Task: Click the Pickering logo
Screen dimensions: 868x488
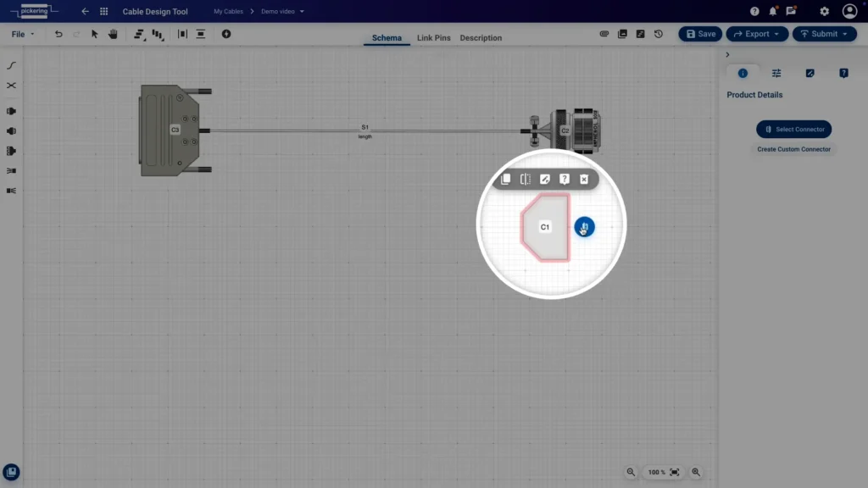Action: [x=34, y=11]
